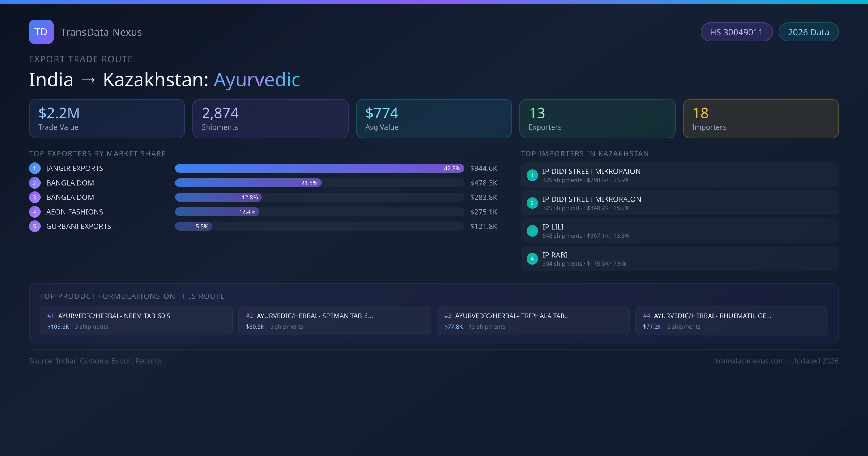Image resolution: width=868 pixels, height=456 pixels.
Task: Open the #3 Triphala Tab product card
Action: coord(533,321)
